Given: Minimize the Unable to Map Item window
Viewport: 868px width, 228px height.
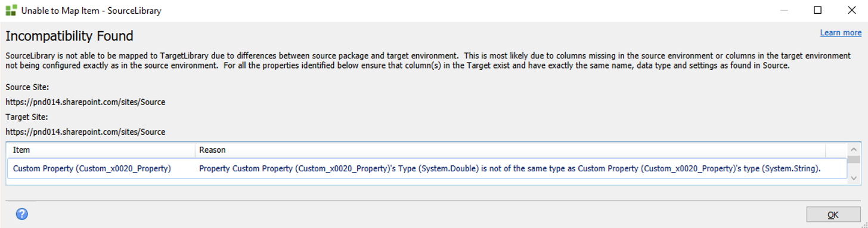Looking at the screenshot, I should [x=784, y=10].
